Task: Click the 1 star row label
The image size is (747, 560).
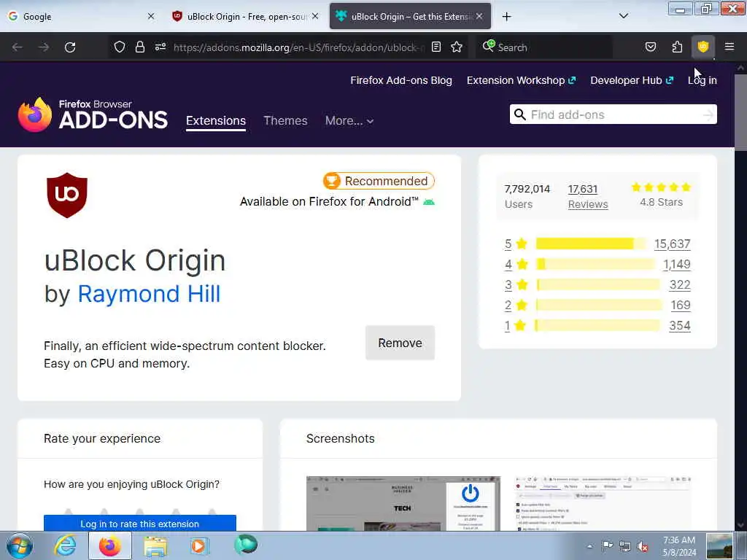Action: point(514,326)
